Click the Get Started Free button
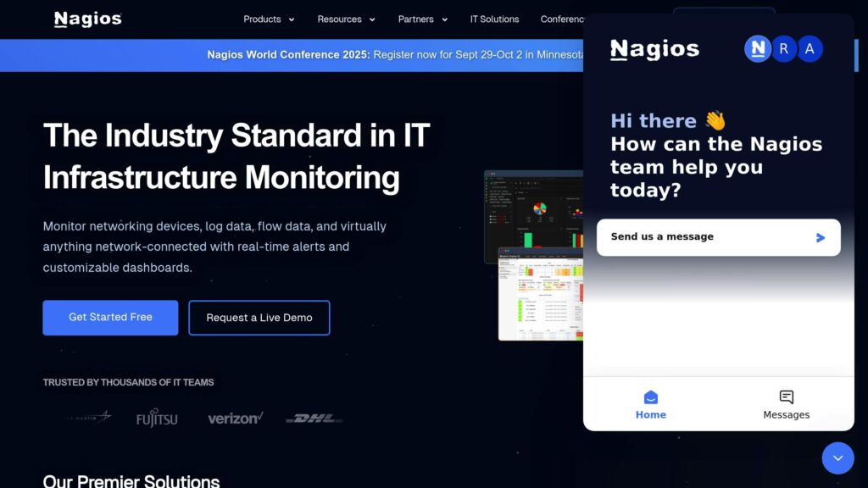868x488 pixels. (111, 318)
